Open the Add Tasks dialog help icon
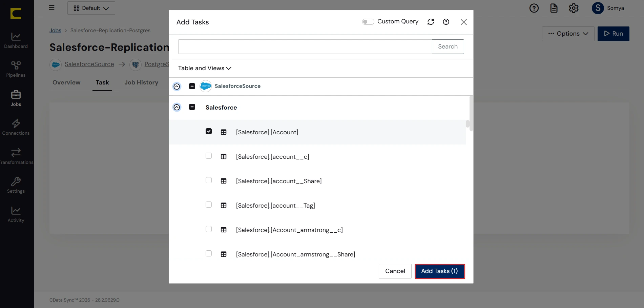 point(446,22)
